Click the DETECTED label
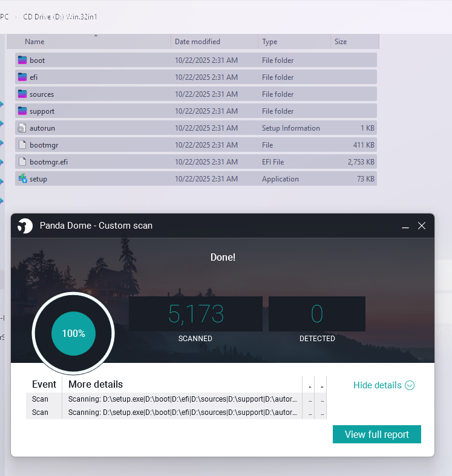The image size is (452, 476). [317, 339]
